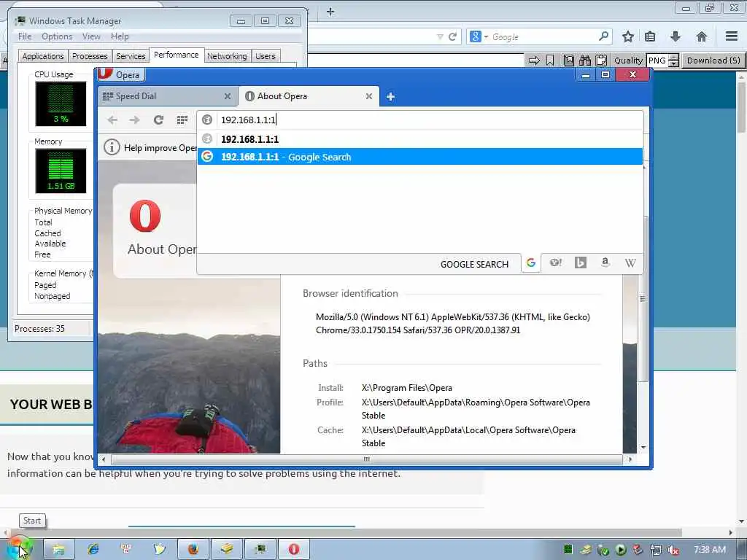Click the Opera address bar field
This screenshot has height=560, width=747.
tap(421, 120)
